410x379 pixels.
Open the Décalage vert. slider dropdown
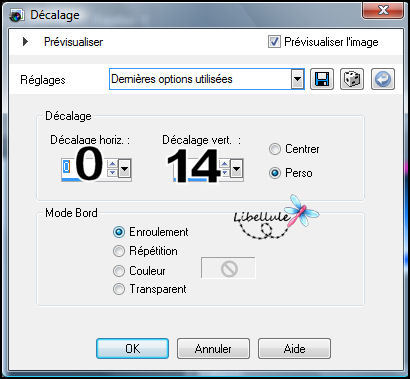(236, 168)
